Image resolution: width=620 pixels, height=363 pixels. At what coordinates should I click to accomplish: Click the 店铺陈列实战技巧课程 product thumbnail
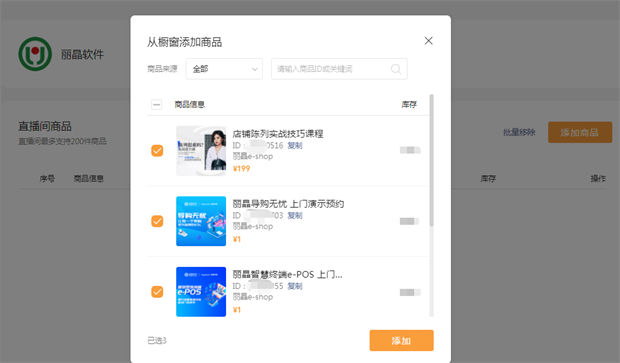tap(201, 151)
